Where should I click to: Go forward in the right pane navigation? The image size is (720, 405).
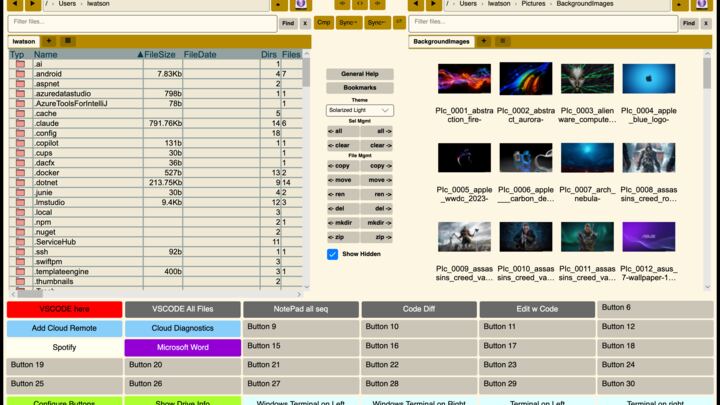[x=433, y=4]
